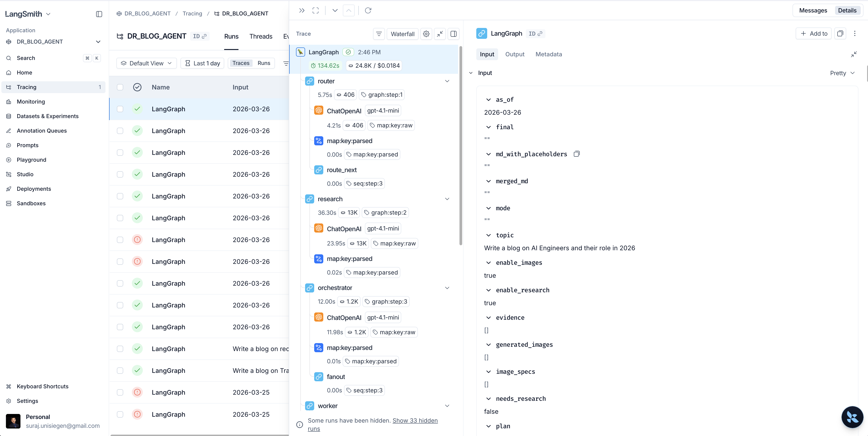Toggle fullscreen trace view icon

[x=315, y=10]
